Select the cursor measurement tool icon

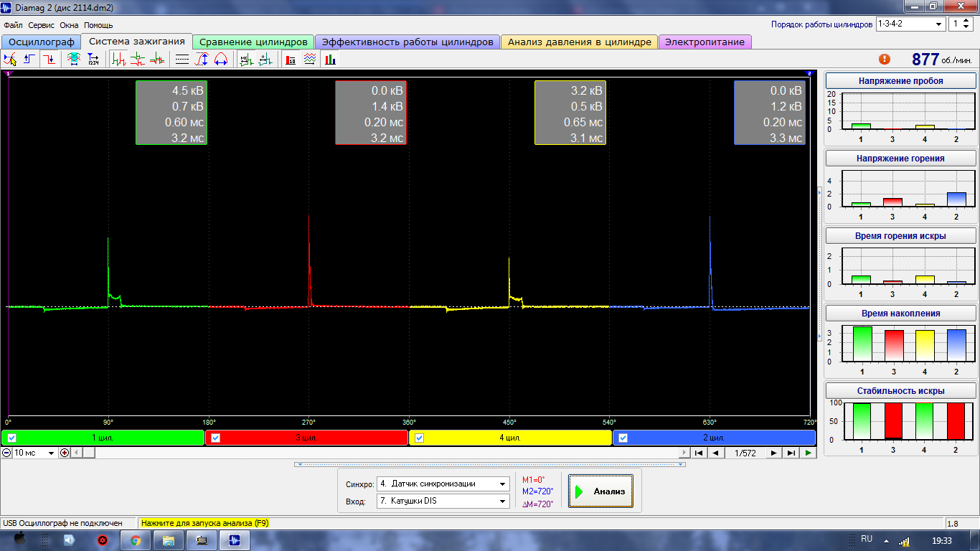(x=10, y=60)
